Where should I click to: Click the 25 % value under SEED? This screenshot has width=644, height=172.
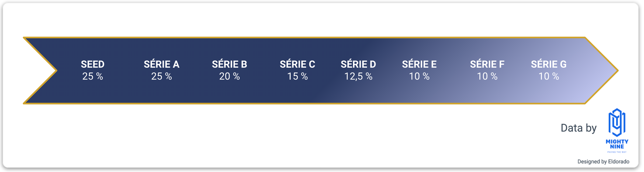[x=93, y=76]
